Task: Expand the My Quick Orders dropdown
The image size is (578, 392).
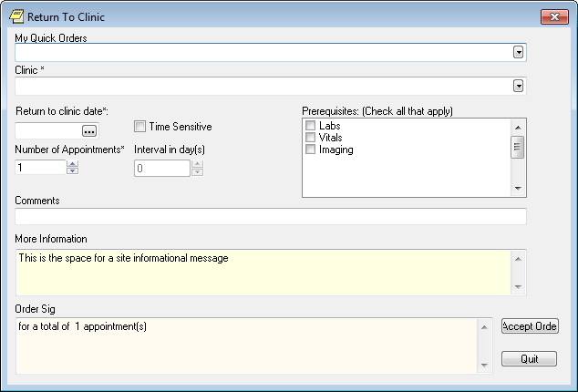Action: pyautogui.click(x=518, y=53)
